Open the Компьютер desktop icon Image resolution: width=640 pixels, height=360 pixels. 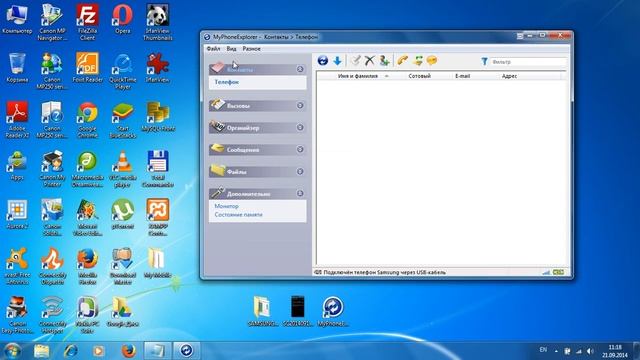pos(17,19)
